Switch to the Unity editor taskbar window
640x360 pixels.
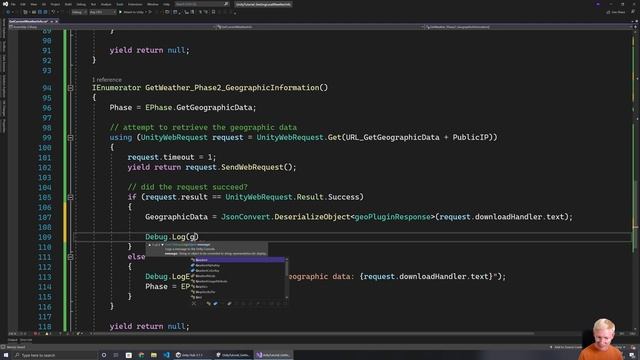coord(233,355)
